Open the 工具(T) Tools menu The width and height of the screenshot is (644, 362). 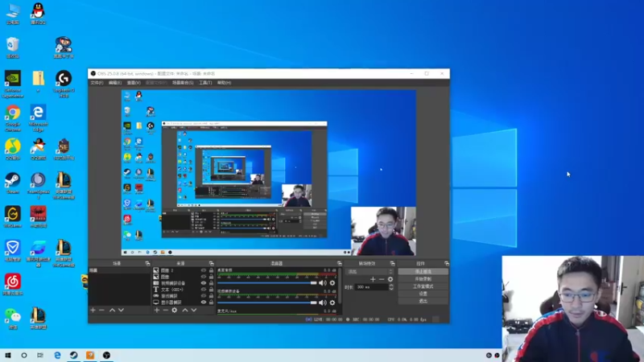(x=205, y=83)
